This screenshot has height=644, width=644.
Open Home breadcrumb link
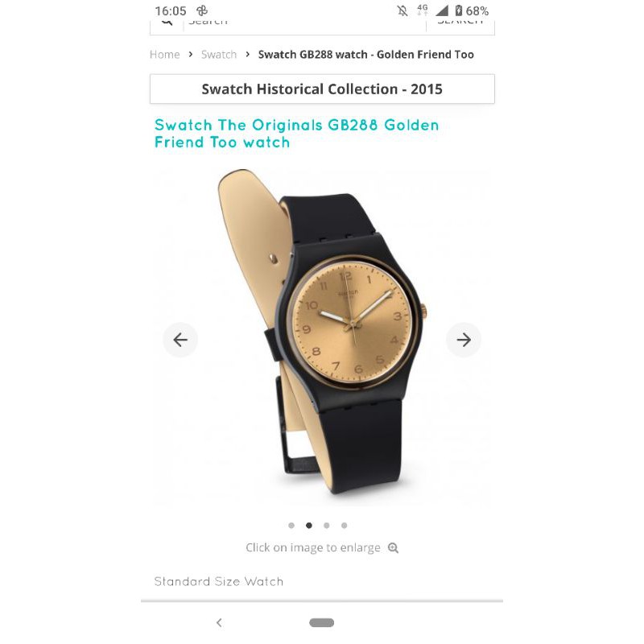coord(165,55)
